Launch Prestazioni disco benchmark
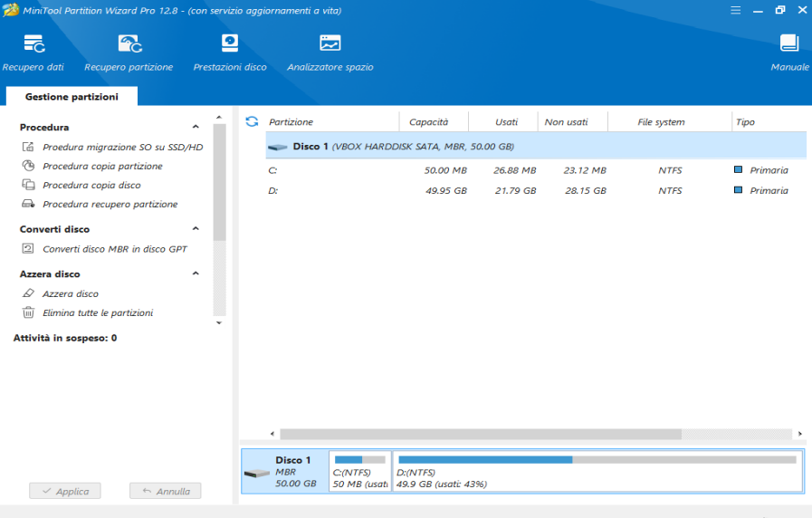The width and height of the screenshot is (812, 518). (230, 53)
